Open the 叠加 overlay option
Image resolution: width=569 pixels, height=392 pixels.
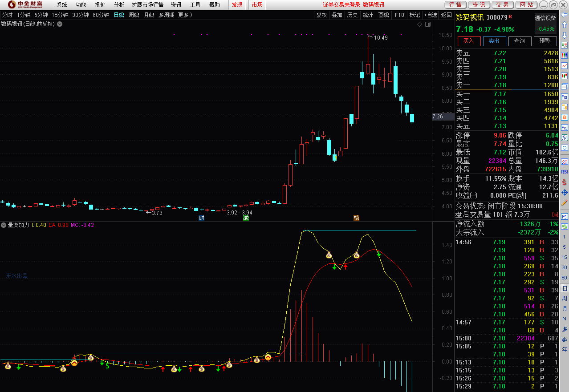point(337,15)
